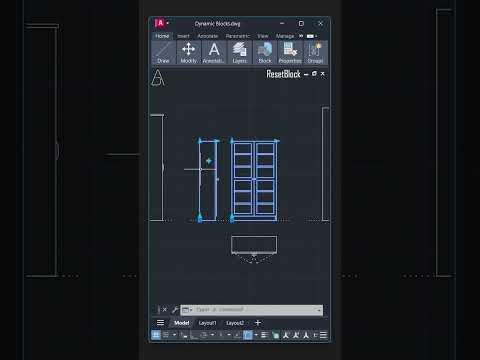480x360 pixels.
Task: Switch to the Model tab
Action: [x=182, y=323]
